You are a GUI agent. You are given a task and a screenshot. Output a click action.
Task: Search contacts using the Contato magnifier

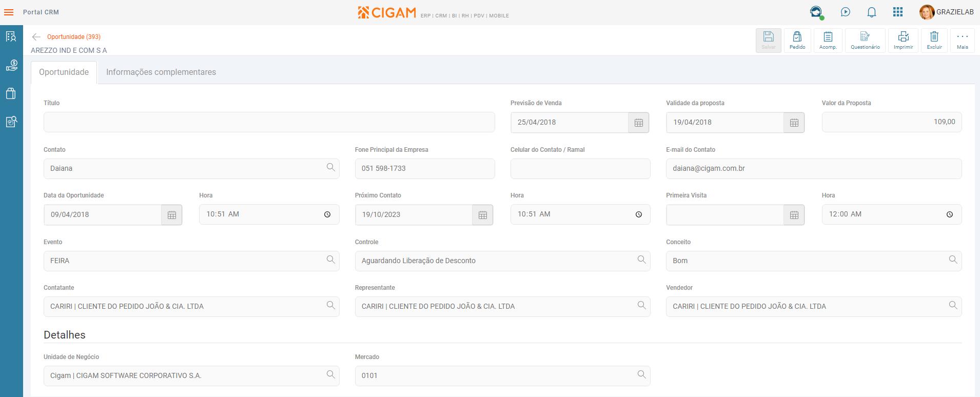(x=331, y=167)
